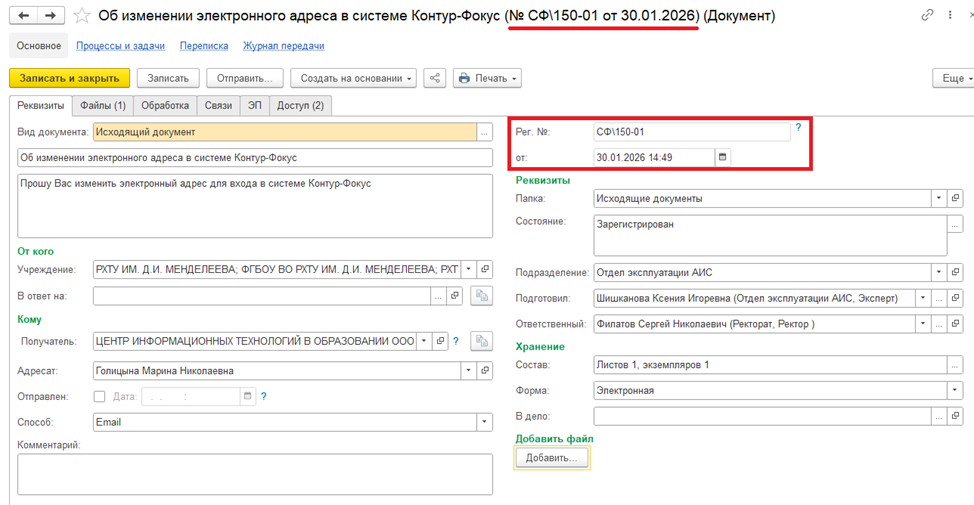Add document to favorites with star icon
Image resolution: width=974 pixels, height=505 pixels.
82,16
